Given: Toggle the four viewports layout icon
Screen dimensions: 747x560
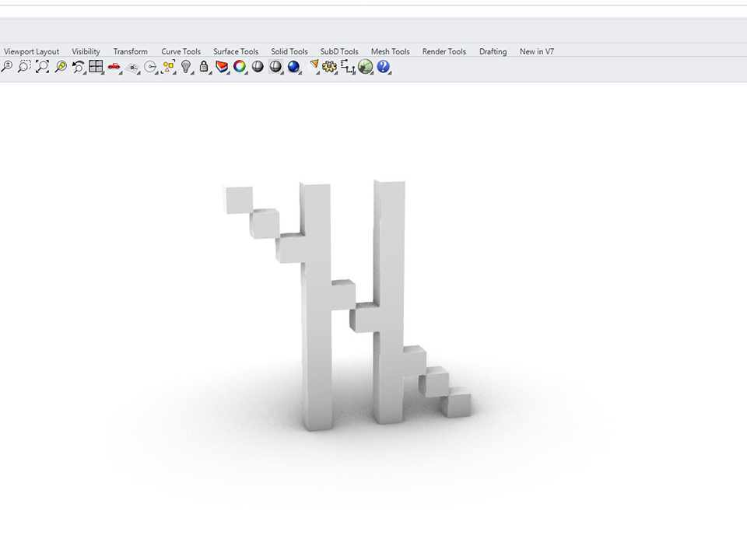Looking at the screenshot, I should (96, 67).
